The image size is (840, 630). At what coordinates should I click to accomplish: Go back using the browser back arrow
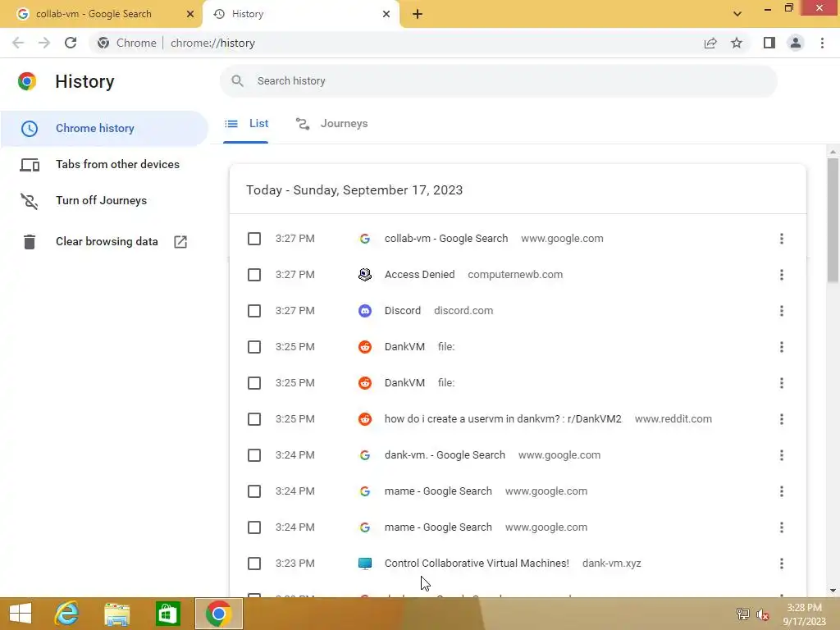click(18, 43)
